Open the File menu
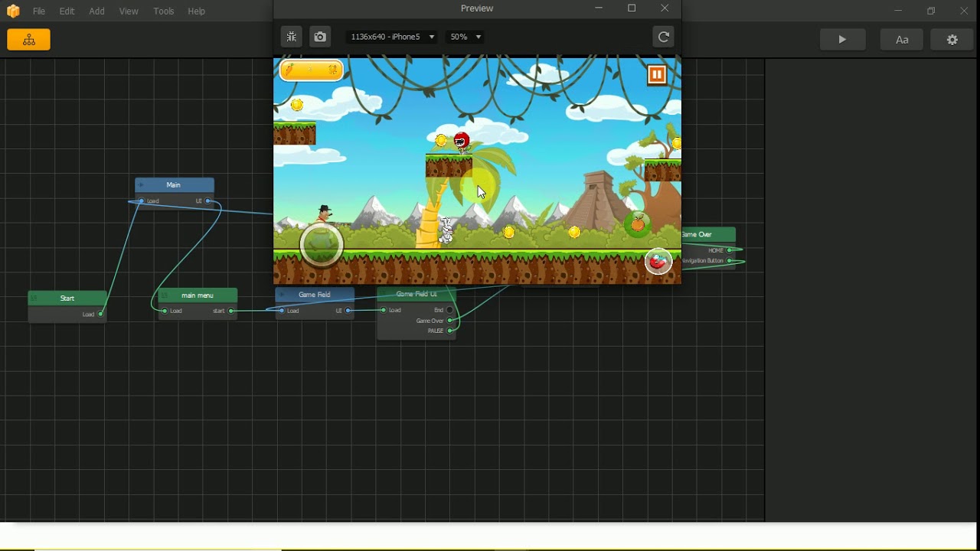Screen dimensions: 980x551 coord(38,11)
